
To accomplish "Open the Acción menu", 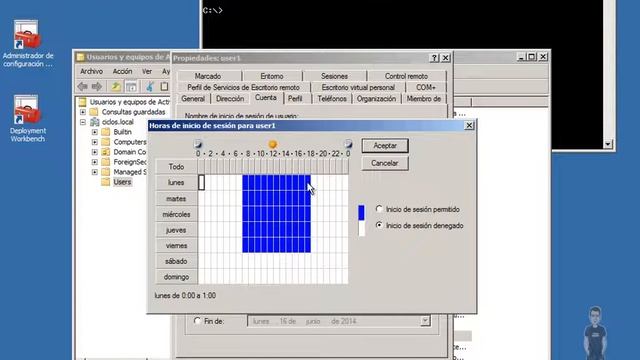I will [x=122, y=71].
